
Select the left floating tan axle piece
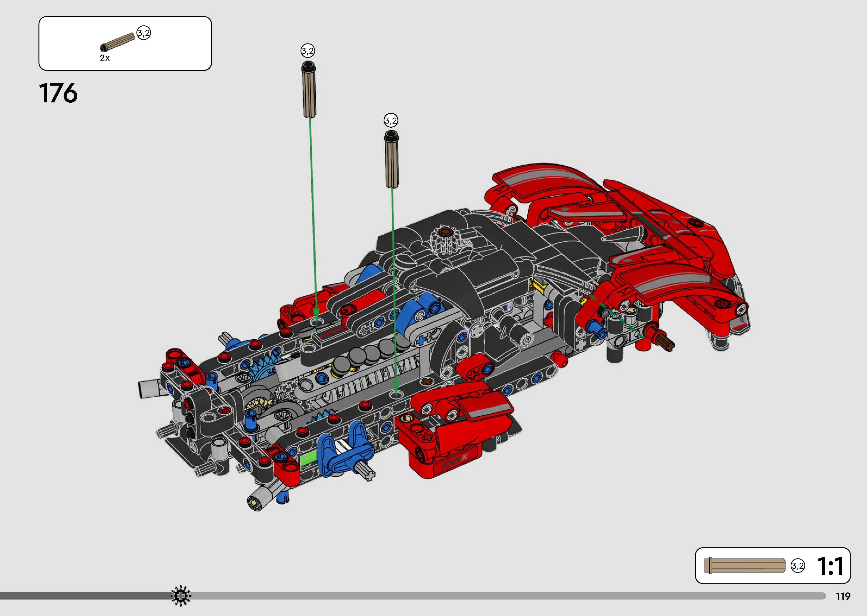[309, 90]
